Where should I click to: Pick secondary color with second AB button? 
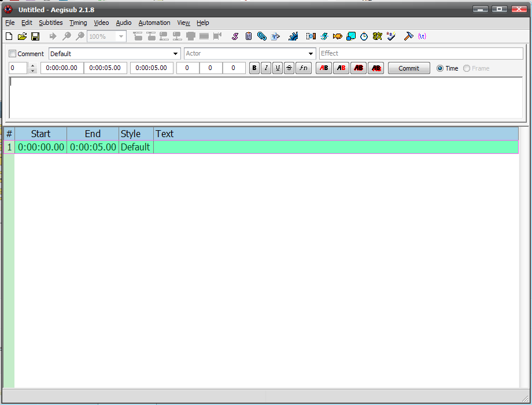click(341, 68)
